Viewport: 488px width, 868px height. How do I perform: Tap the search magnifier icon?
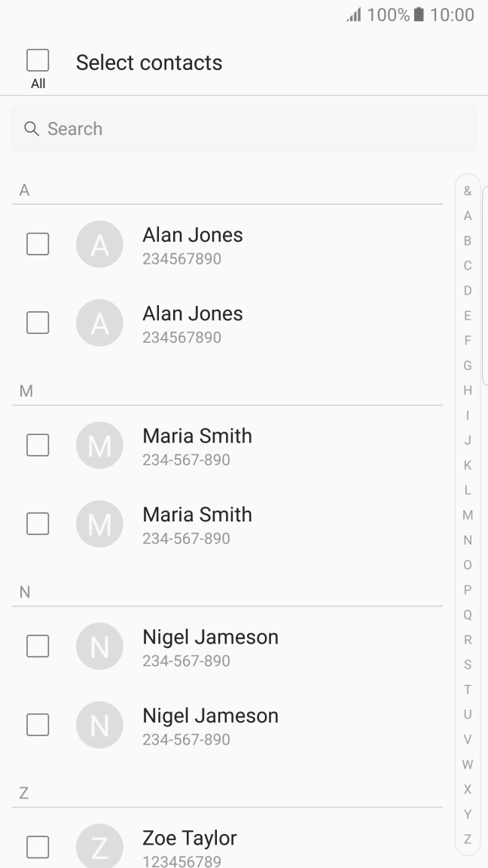click(x=32, y=129)
